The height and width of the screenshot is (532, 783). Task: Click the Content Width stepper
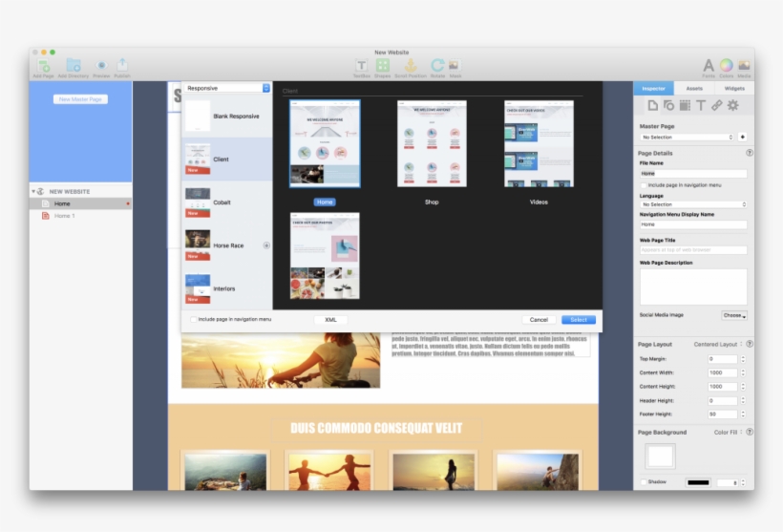click(743, 372)
